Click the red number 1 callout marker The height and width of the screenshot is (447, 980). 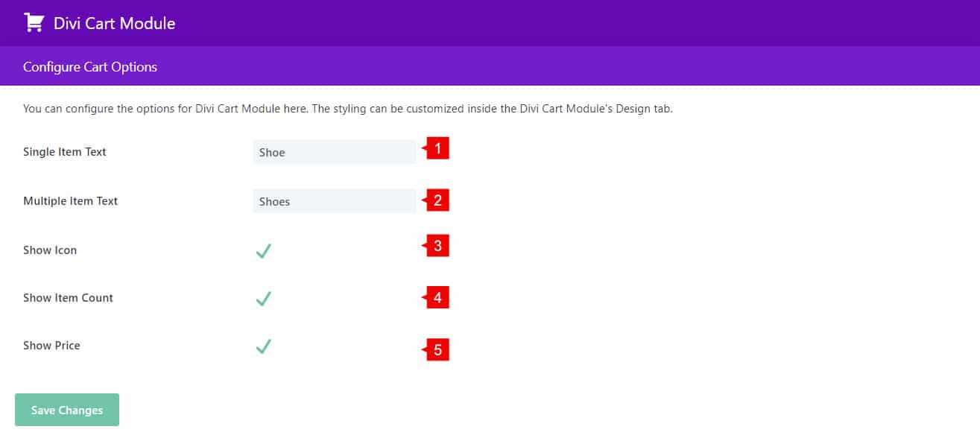(x=437, y=149)
